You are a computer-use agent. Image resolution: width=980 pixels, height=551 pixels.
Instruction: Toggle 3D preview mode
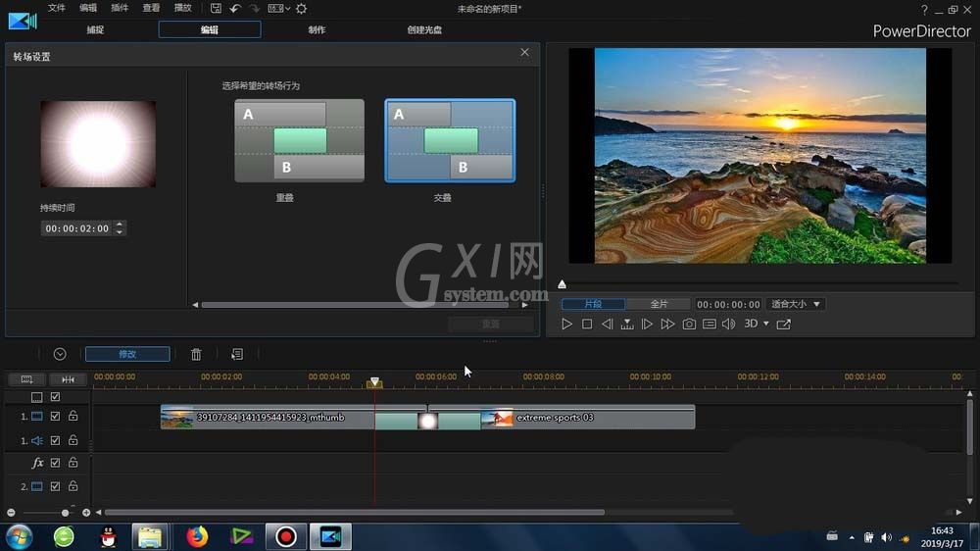coord(751,324)
